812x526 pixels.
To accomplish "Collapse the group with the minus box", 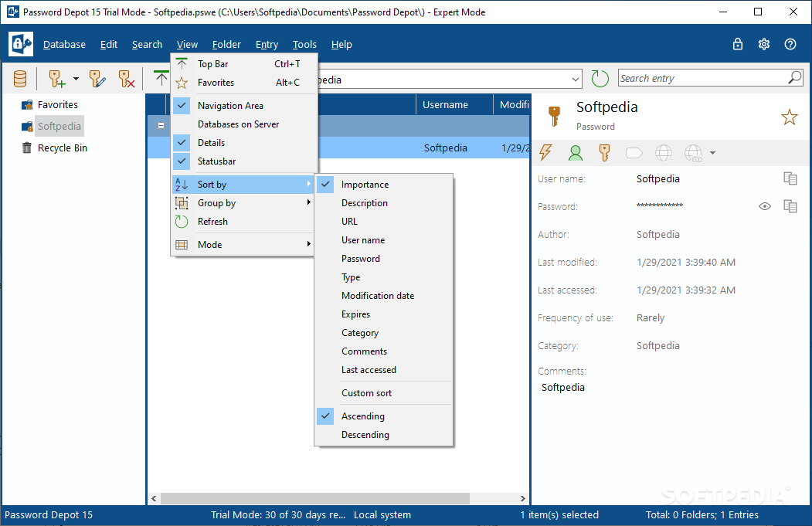I will click(161, 126).
